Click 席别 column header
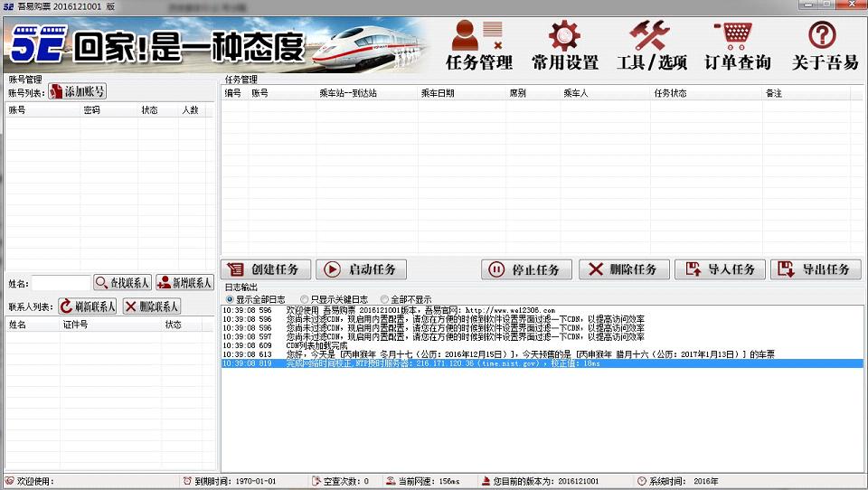 coord(533,93)
